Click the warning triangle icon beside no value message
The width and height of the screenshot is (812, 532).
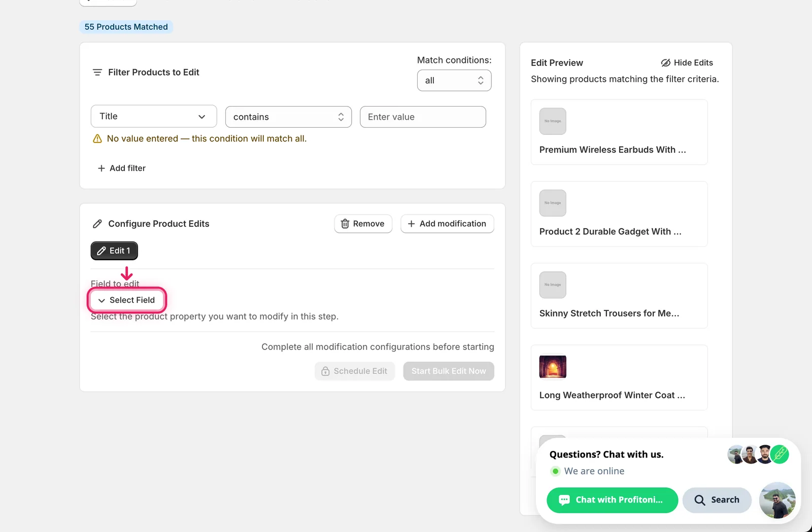97,138
